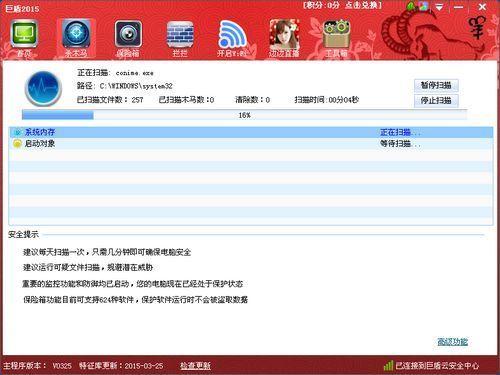The image size is (500, 375).
Task: Click the 已连接到巨盾云安全中心 status text
Action: [437, 366]
